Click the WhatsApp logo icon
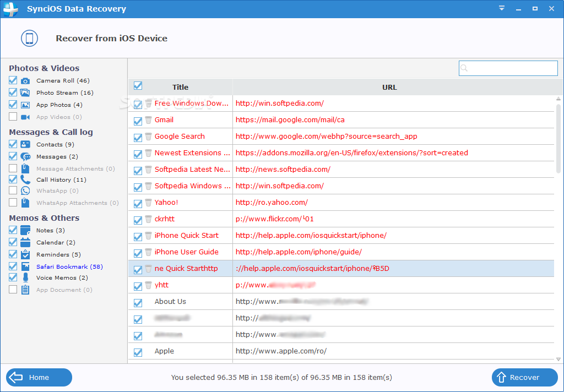564x392 pixels. point(25,190)
